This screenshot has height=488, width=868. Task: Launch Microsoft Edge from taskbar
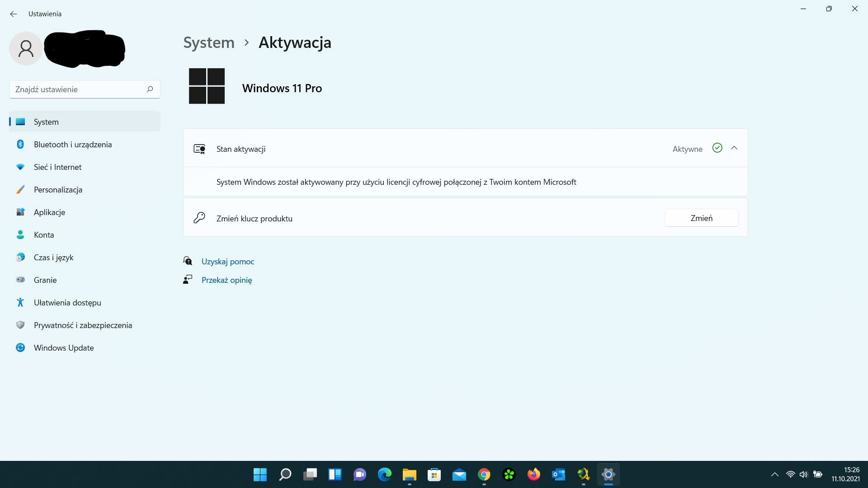tap(384, 474)
